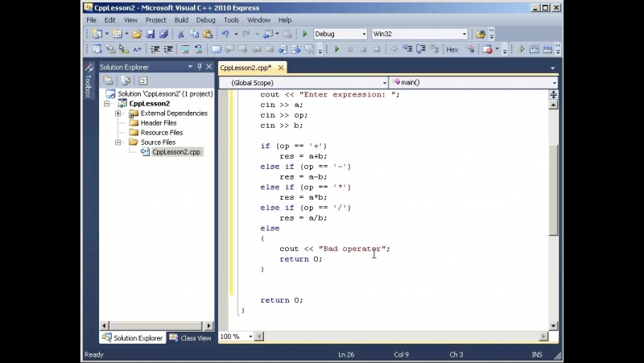Cut selection with the scissors icon
This screenshot has width=644, height=363.
tap(180, 34)
